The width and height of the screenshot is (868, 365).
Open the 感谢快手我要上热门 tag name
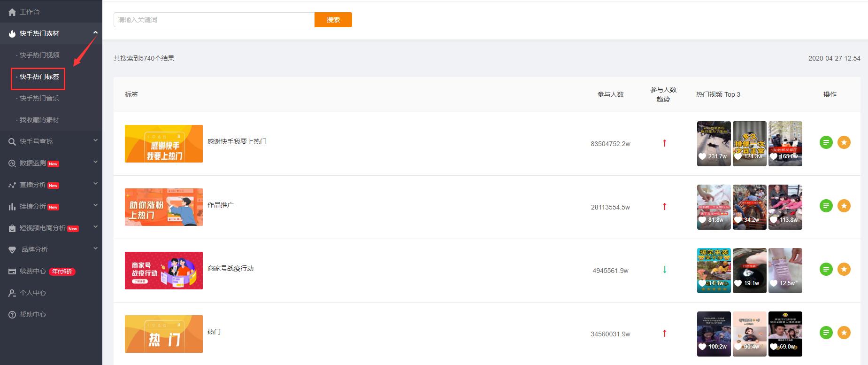click(237, 141)
